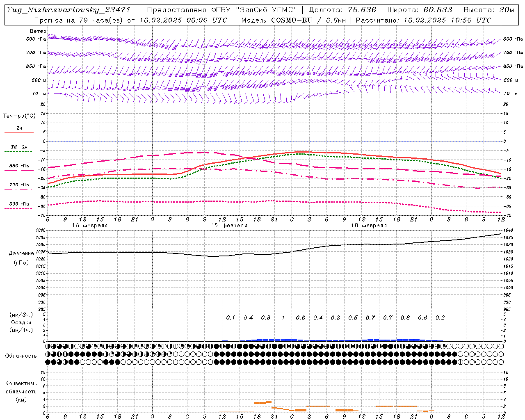The width and height of the screenshot is (525, 420).
Task: Click the Модель COSMO-RU / 6.6км label
Action: click(293, 20)
